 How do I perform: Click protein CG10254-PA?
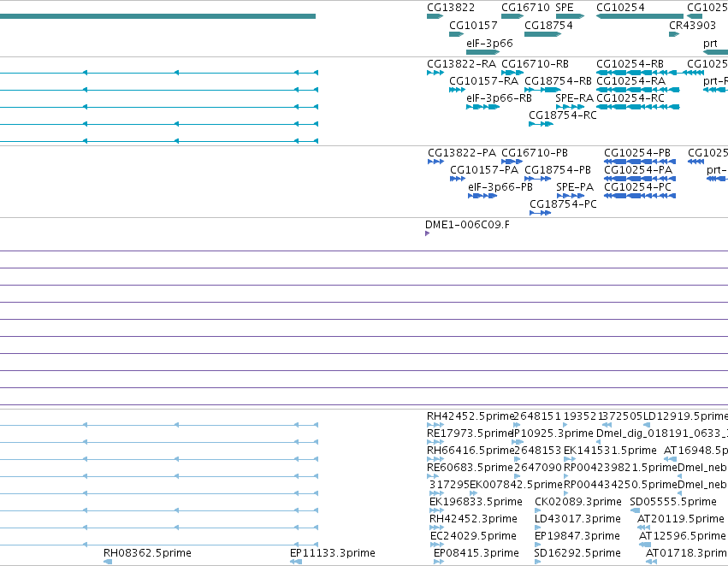[x=638, y=170]
